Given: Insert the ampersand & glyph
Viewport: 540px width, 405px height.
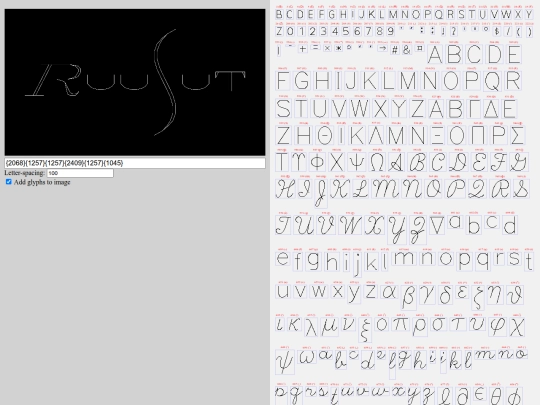Looking at the screenshot, I should click(407, 50).
